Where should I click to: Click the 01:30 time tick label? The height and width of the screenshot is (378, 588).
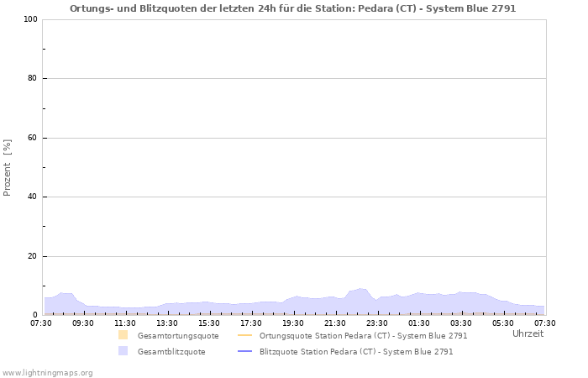[x=419, y=323]
